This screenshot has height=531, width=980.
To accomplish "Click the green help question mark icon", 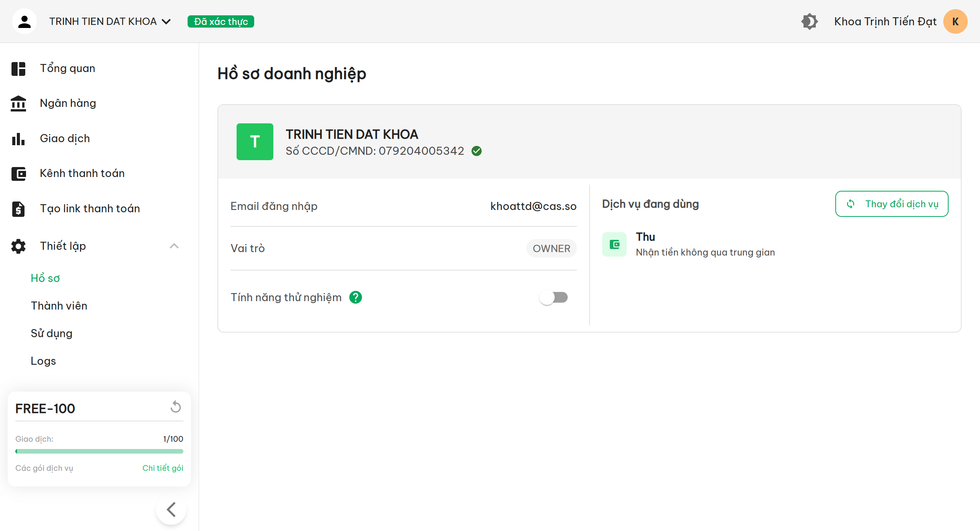I will tap(355, 297).
